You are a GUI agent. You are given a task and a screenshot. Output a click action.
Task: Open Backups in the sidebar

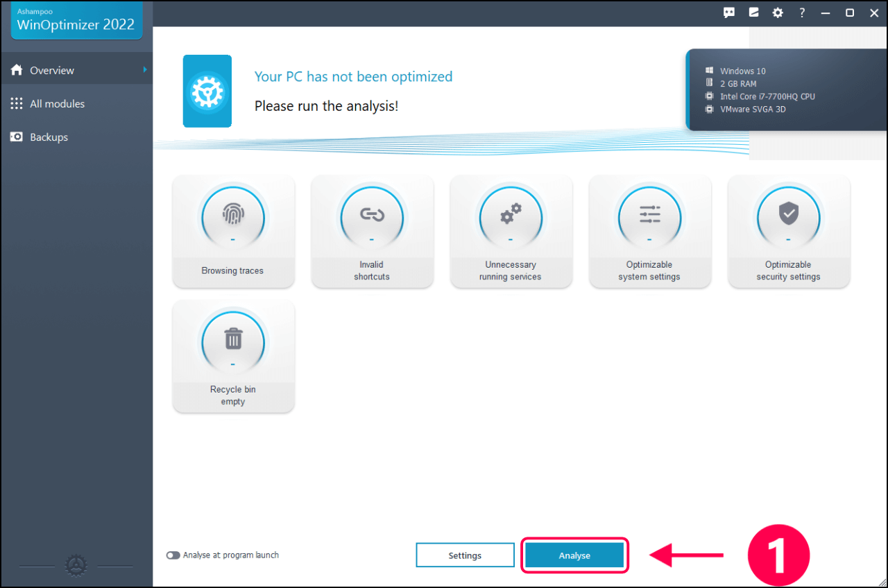point(76,137)
